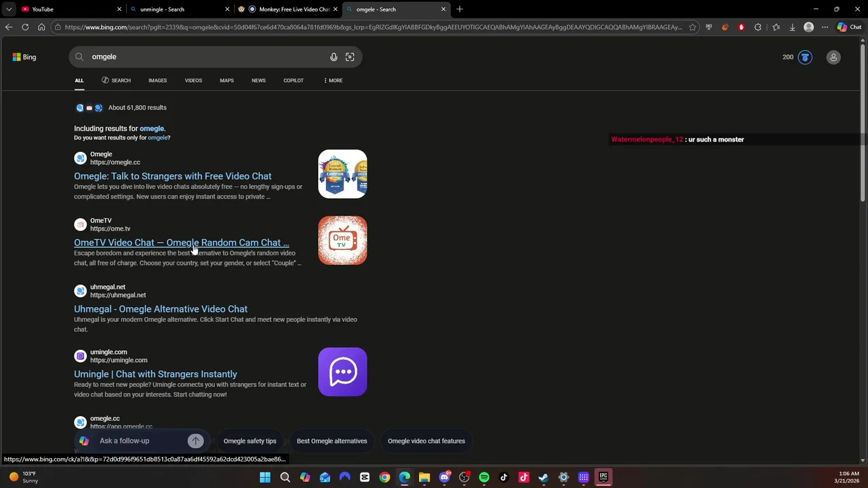Open Windows taskbar search
The height and width of the screenshot is (488, 868).
pos(285,477)
